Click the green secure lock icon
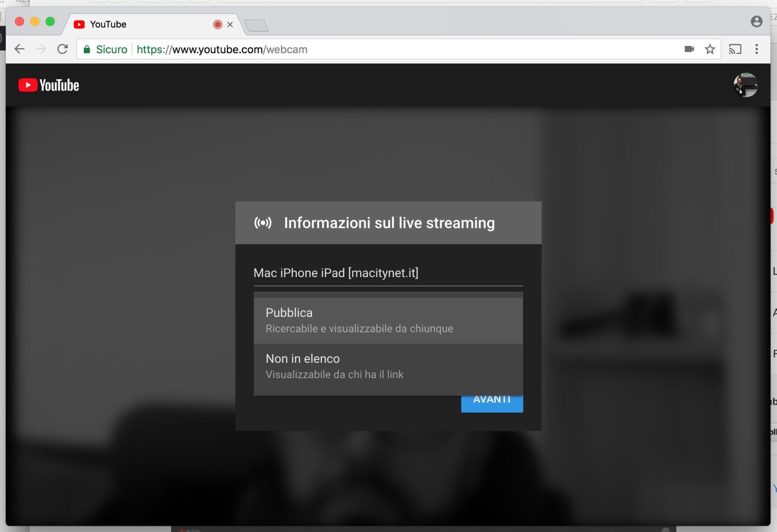 tap(87, 49)
